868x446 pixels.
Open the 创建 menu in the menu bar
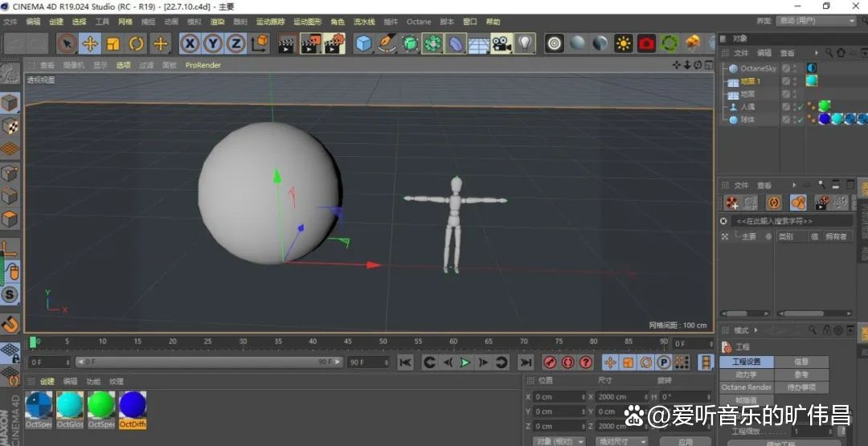pos(56,23)
